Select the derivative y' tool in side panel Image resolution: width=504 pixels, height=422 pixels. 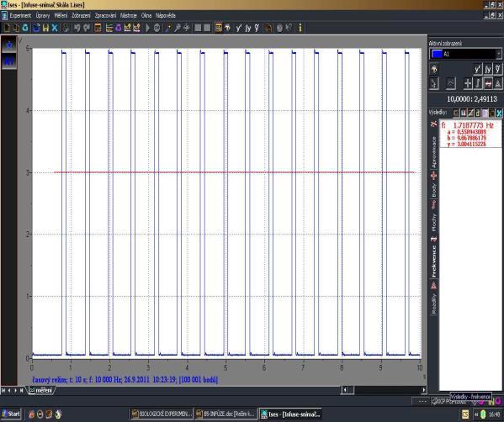click(478, 69)
